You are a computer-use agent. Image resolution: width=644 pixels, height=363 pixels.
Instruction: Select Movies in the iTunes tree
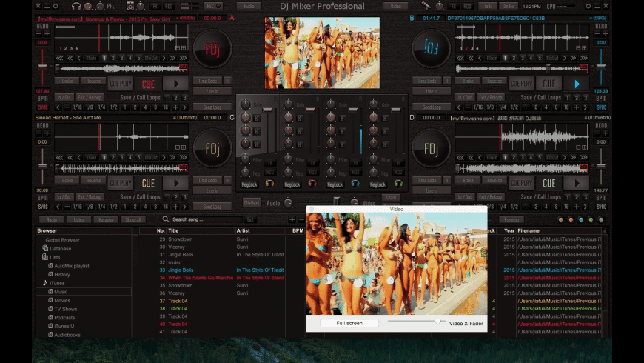62,301
